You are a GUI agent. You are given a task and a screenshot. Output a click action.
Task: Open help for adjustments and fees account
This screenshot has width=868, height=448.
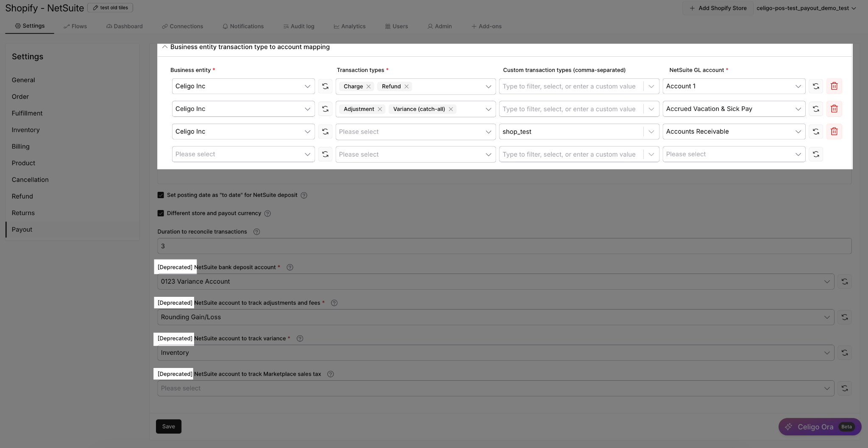[x=334, y=303]
